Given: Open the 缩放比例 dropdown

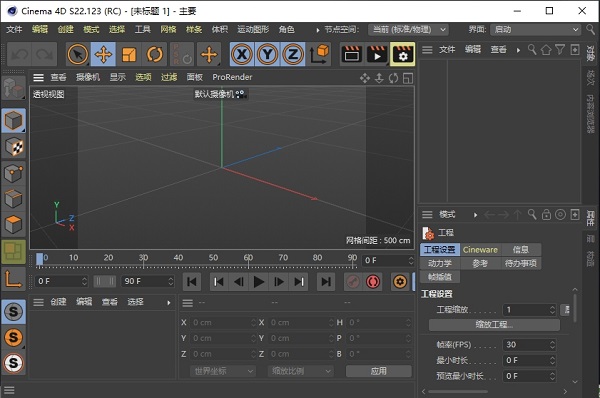Looking at the screenshot, I should (301, 371).
